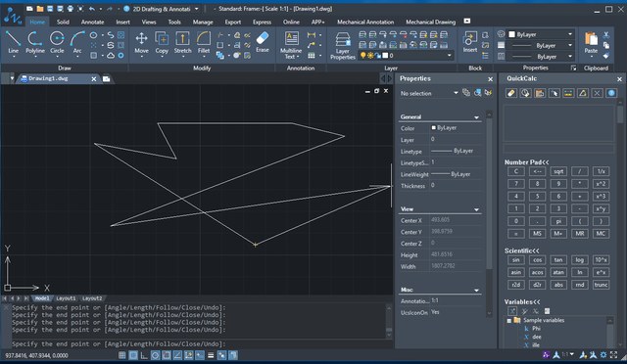Select the Circle tool
Screen dimensions: 627x364
click(57, 42)
